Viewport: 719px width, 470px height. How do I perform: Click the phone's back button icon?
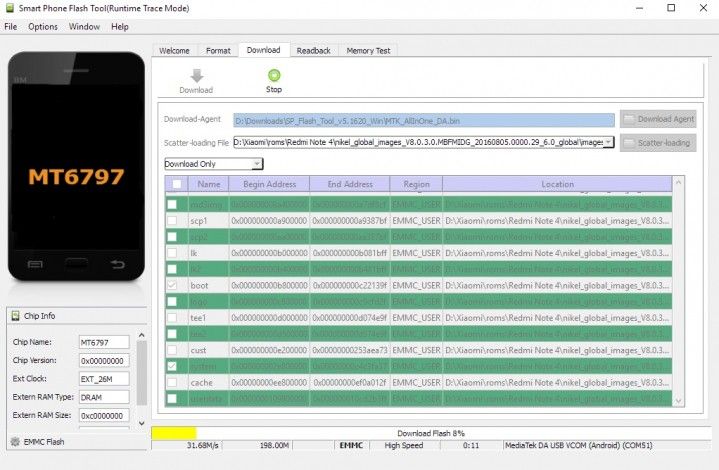click(x=117, y=264)
